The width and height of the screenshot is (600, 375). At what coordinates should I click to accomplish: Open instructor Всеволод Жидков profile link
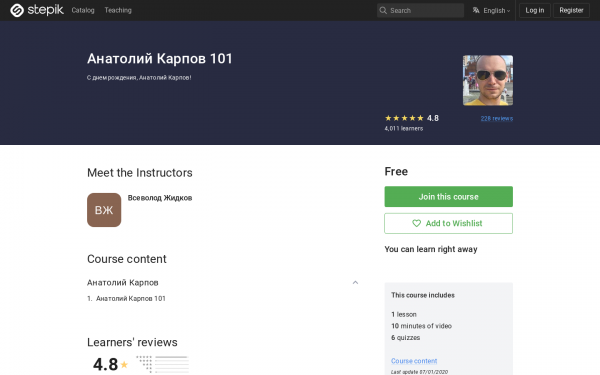pyautogui.click(x=160, y=198)
